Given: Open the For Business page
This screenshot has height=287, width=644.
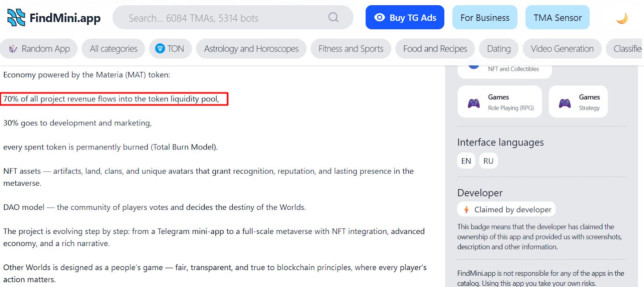Looking at the screenshot, I should point(485,18).
